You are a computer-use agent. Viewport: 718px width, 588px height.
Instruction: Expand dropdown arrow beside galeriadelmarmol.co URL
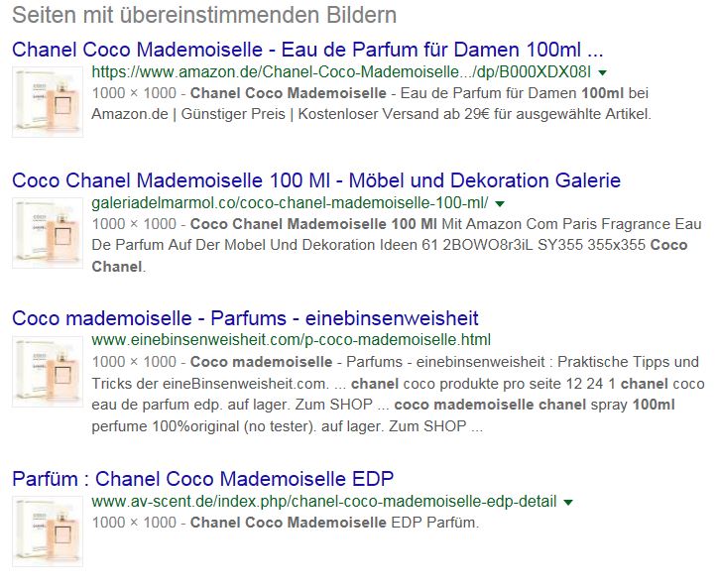click(x=500, y=204)
